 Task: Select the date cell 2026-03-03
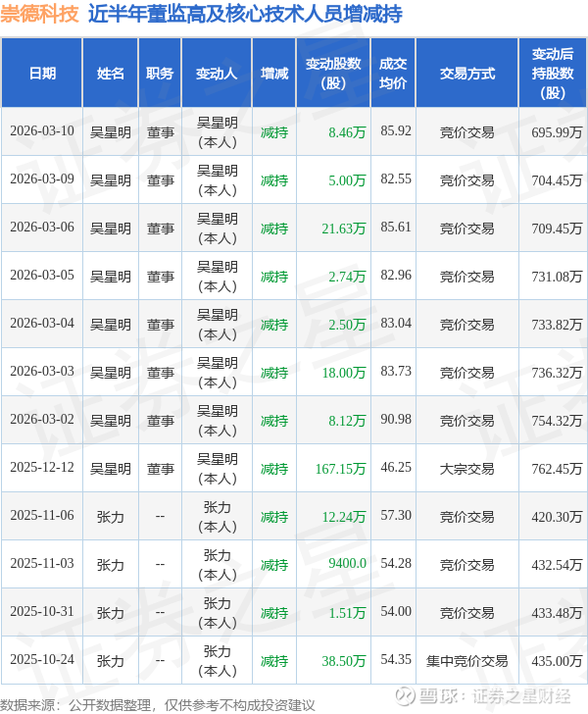tap(42, 372)
